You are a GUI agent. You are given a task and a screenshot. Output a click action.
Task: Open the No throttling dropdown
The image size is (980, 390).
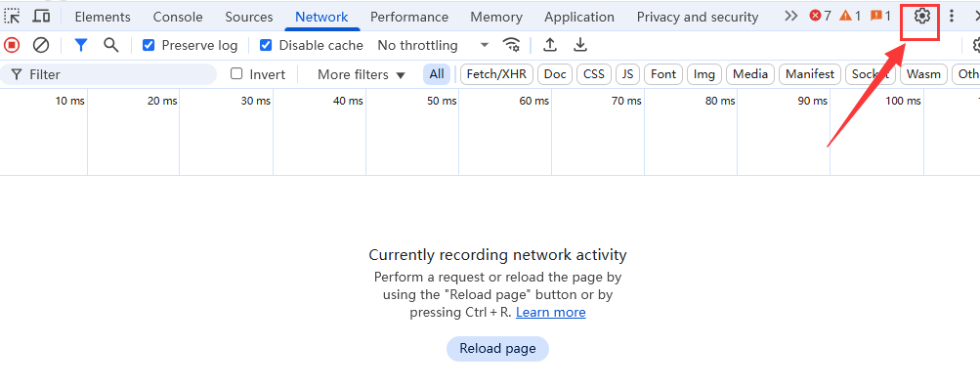coord(433,45)
